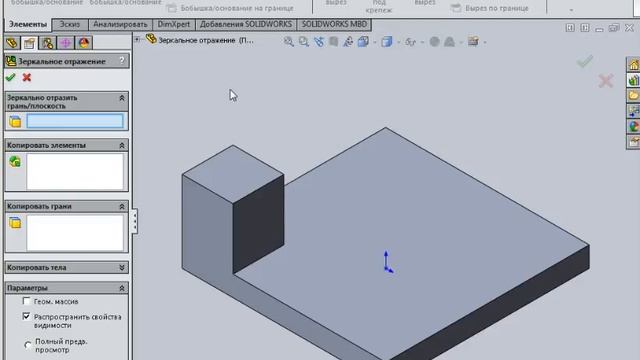This screenshot has width=640, height=360.
Task: Click Вырез по границе button
Action: click(x=490, y=8)
